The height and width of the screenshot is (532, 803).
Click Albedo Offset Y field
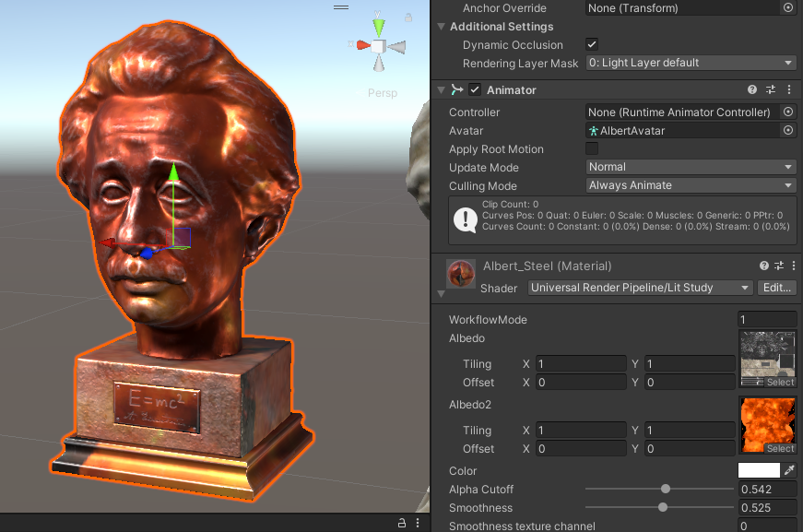click(690, 382)
